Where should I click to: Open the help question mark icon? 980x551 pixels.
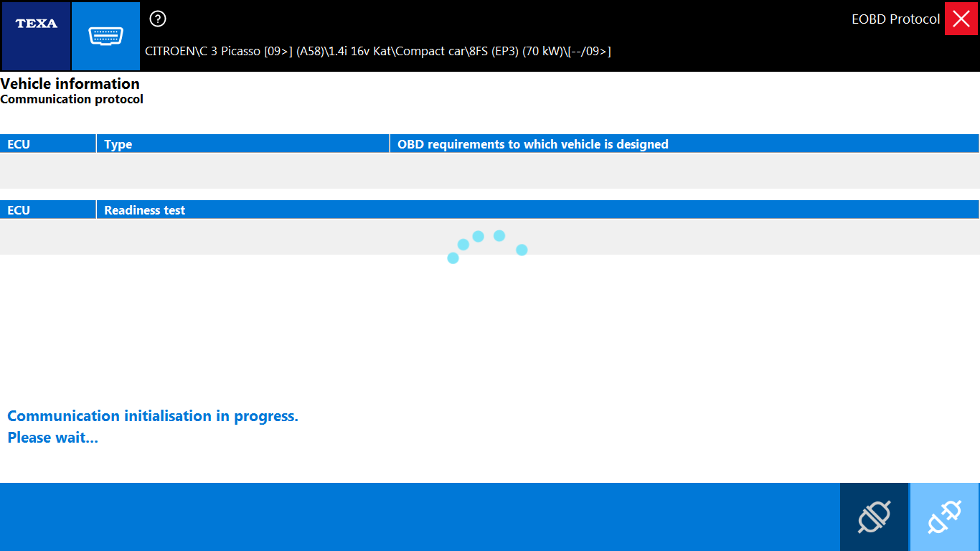(158, 19)
